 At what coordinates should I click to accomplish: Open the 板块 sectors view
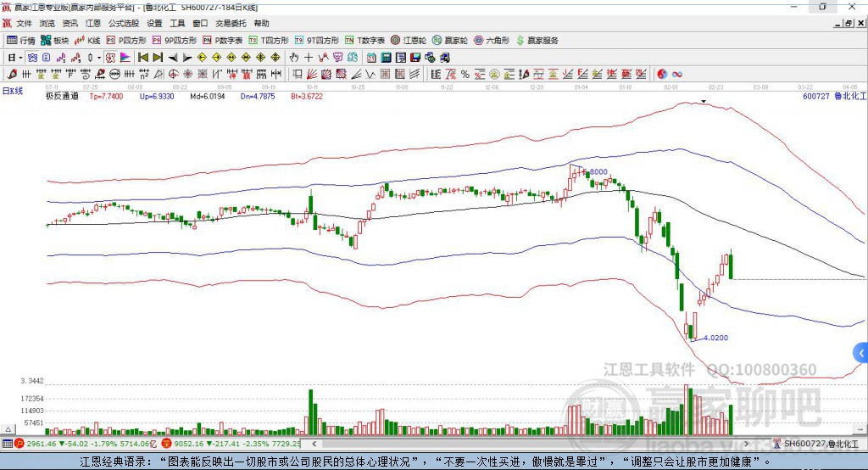point(54,41)
